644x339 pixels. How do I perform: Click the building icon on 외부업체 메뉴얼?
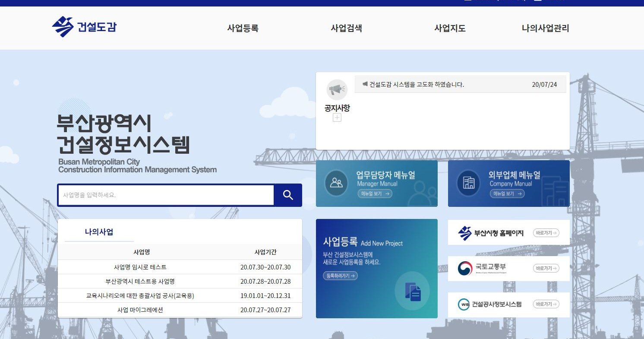tap(468, 183)
